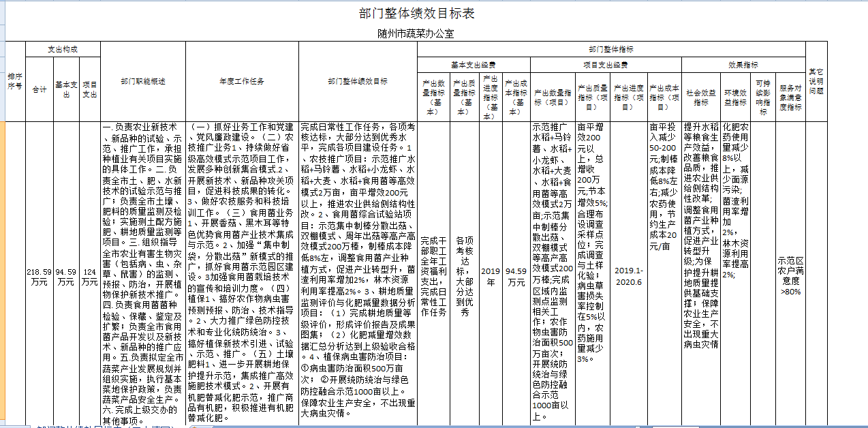
Task: Click the 产出数量指标（基本） header
Action: 433,97
